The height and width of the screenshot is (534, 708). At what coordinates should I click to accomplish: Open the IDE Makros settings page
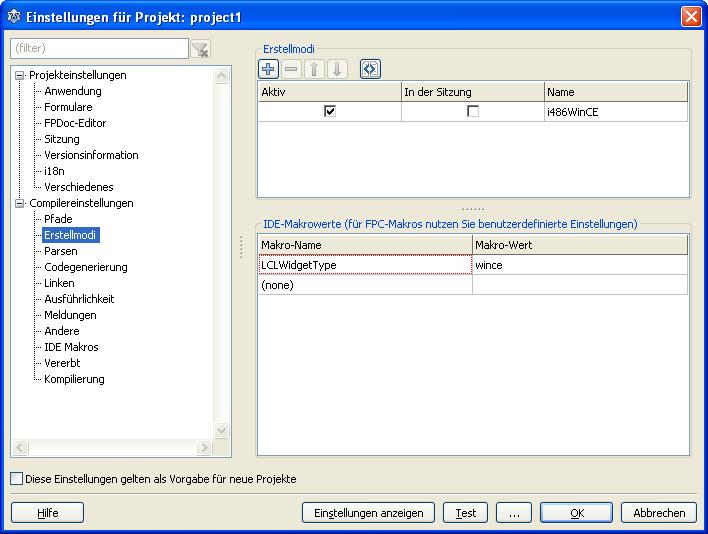tap(71, 347)
